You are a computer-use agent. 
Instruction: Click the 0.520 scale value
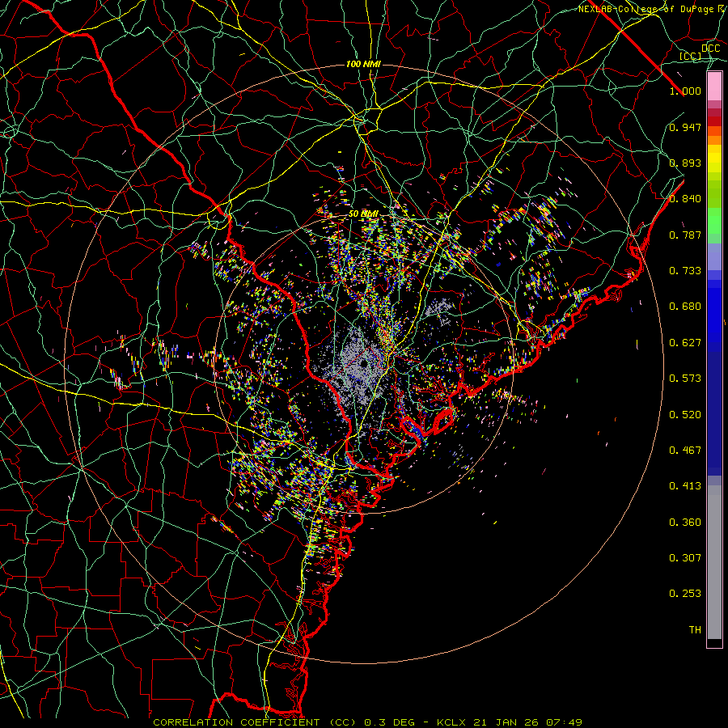[685, 415]
